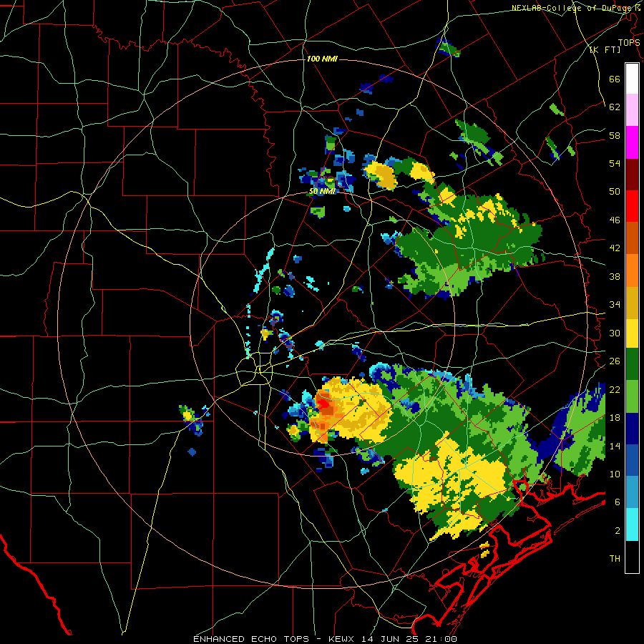Click the "50 NMI" range ring label
The height and width of the screenshot is (644, 644).
click(x=323, y=191)
